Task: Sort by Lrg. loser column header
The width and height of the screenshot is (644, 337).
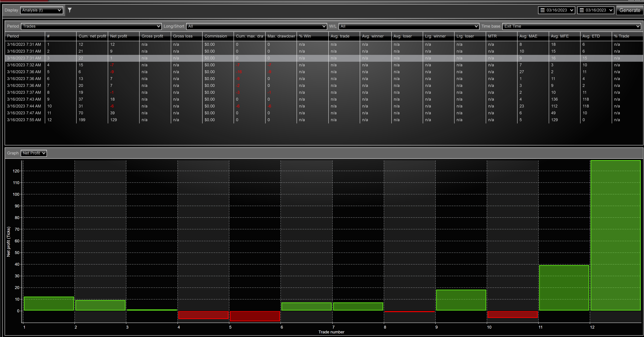Action: click(470, 36)
